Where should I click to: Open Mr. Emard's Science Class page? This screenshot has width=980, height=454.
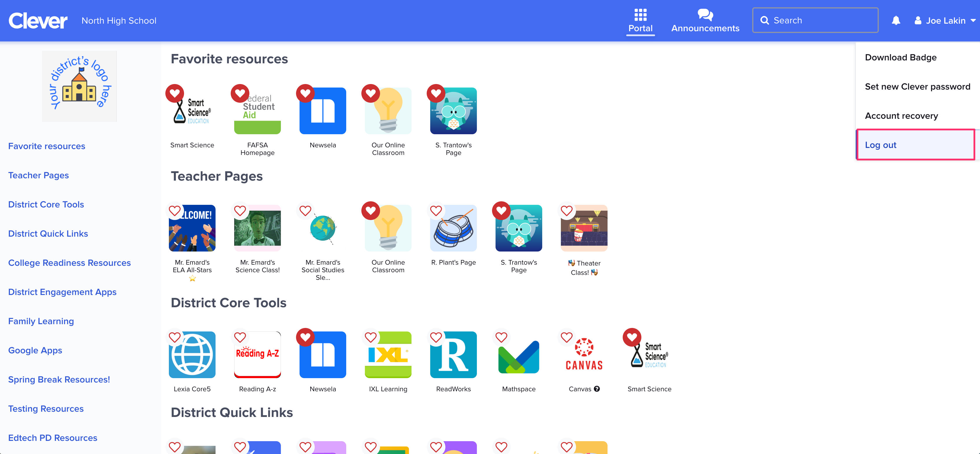click(x=258, y=228)
